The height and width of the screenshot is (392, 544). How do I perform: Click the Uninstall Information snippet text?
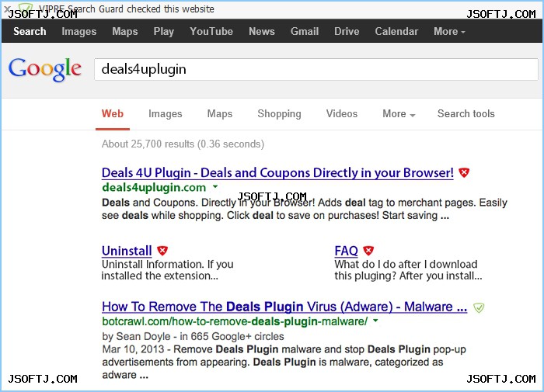(x=167, y=270)
